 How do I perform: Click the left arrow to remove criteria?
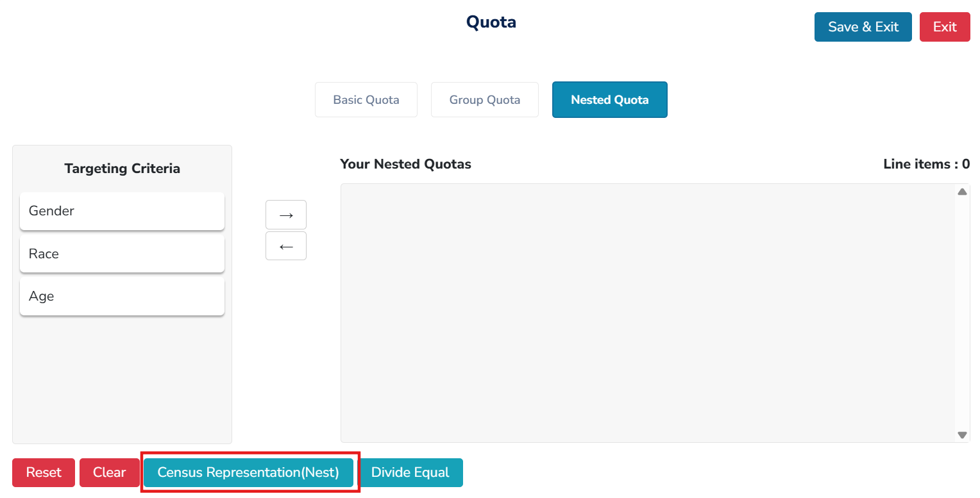(x=286, y=246)
